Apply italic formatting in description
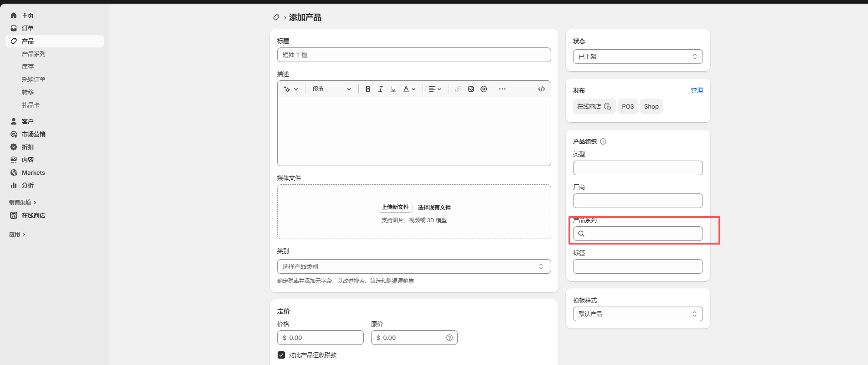The width and height of the screenshot is (868, 365). click(x=381, y=89)
